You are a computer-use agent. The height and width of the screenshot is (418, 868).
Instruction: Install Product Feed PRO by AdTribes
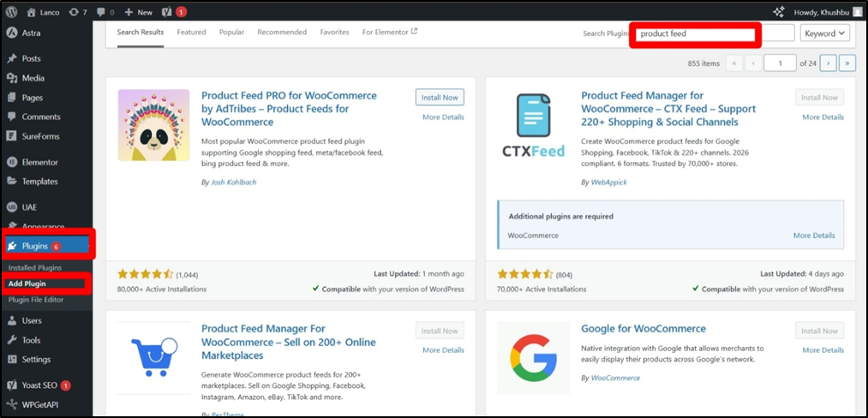click(x=440, y=98)
